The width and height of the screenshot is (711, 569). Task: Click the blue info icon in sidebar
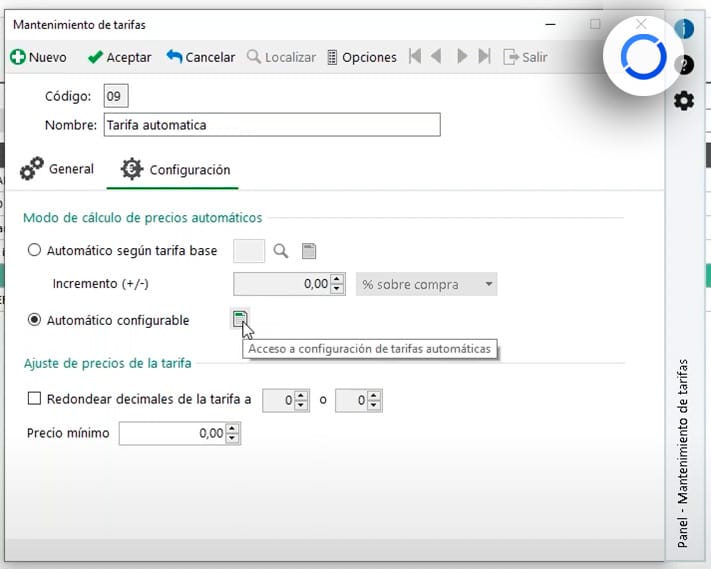click(684, 29)
